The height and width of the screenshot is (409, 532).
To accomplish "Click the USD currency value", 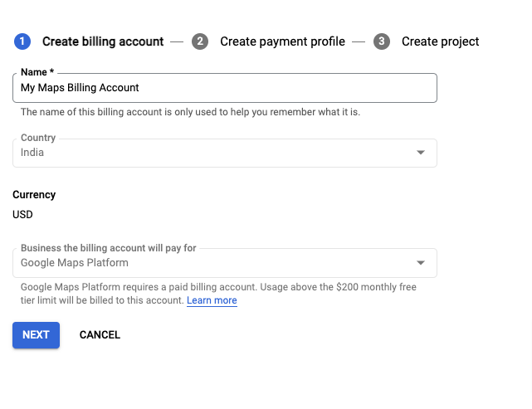I will coord(22,215).
